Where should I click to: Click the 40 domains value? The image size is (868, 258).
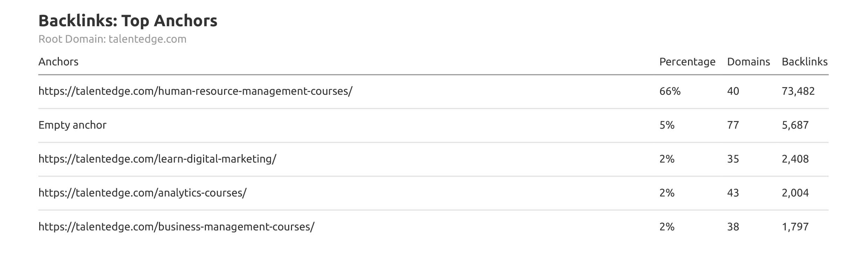pos(733,91)
